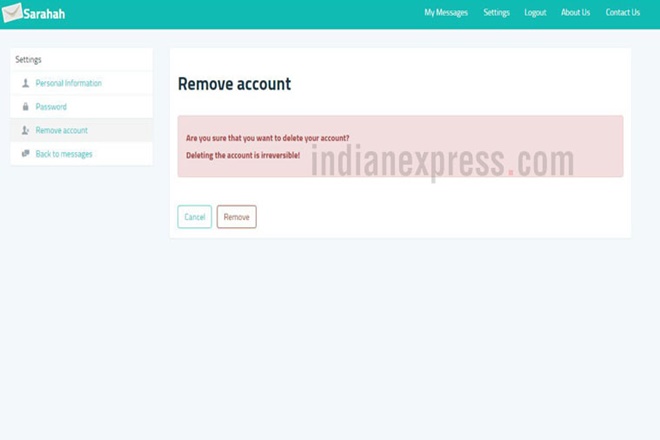This screenshot has width=660, height=440.
Task: Select Remove account in the sidebar
Action: (x=61, y=131)
